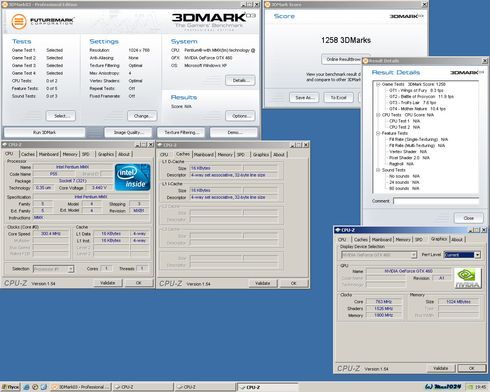Select the GT3 - Troll's Lair row
This screenshot has height=392, width=490.
tap(412, 103)
